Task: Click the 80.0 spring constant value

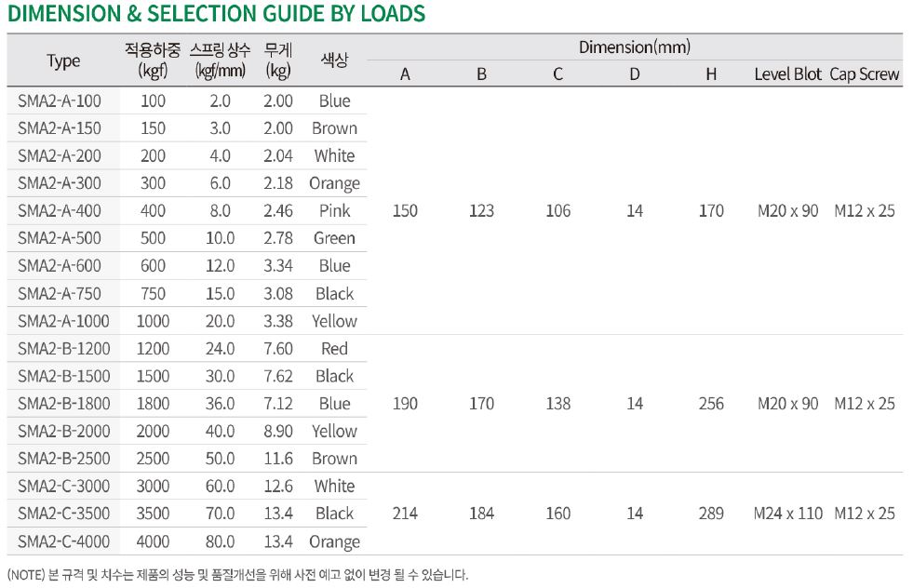Action: [220, 542]
